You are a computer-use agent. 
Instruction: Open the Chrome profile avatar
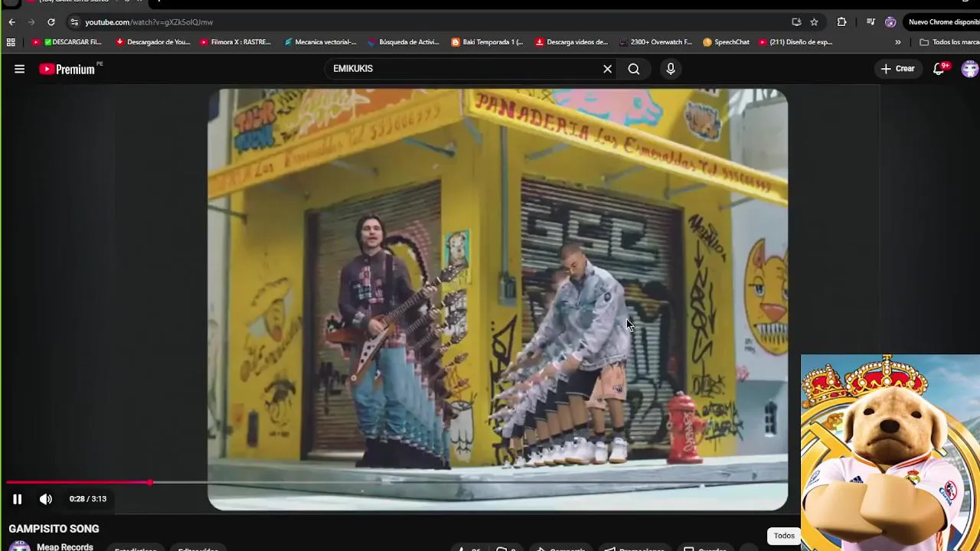pyautogui.click(x=890, y=22)
